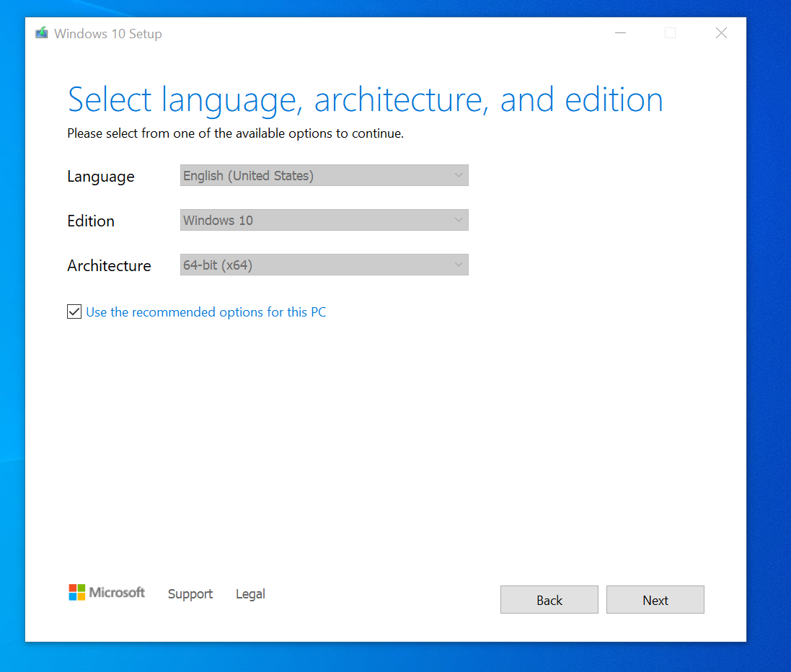Screen dimensions: 791x672
Task: Close the Windows 10 Setup window
Action: pos(721,33)
